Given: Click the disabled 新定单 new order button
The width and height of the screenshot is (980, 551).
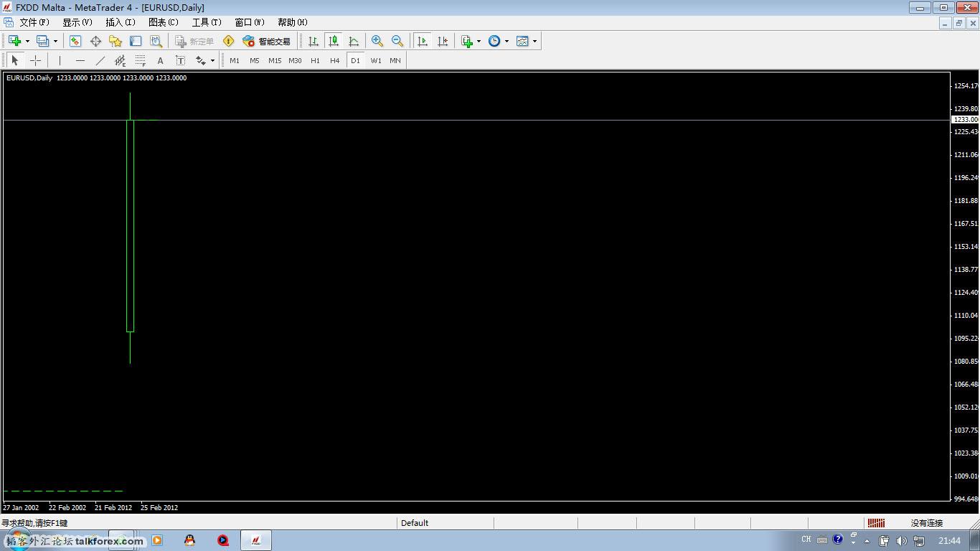Looking at the screenshot, I should (x=194, y=41).
